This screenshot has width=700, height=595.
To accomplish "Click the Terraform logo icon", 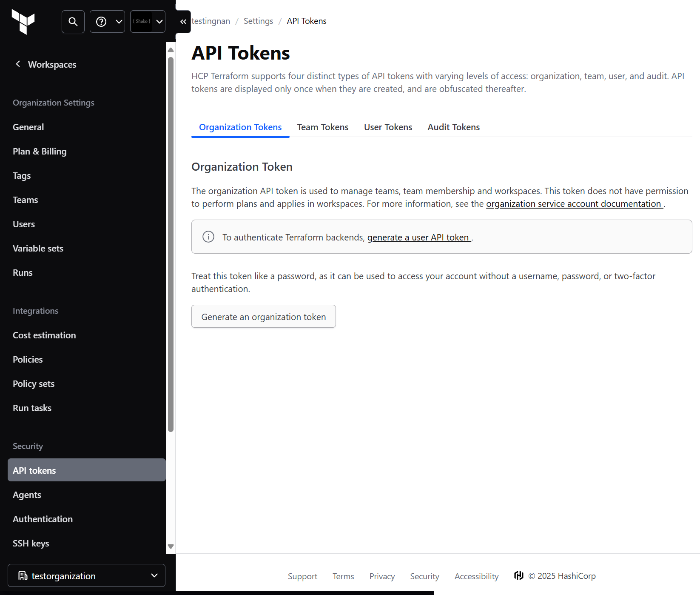I will coord(23,22).
